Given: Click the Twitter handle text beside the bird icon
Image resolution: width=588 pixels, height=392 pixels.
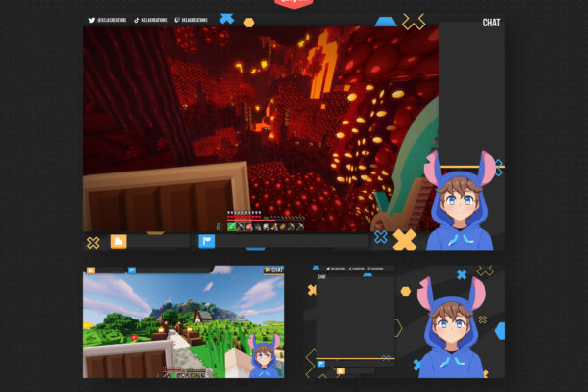Looking at the screenshot, I should 112,20.
